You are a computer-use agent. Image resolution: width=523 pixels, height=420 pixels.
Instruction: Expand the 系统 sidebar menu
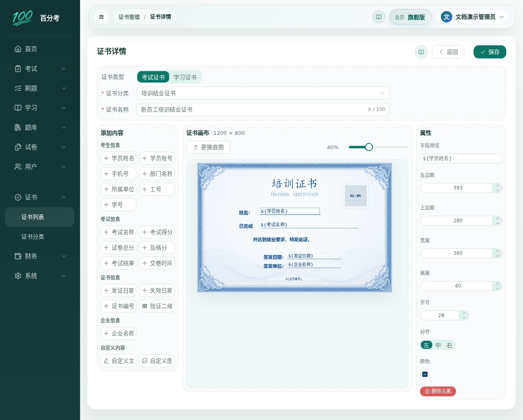pos(40,276)
